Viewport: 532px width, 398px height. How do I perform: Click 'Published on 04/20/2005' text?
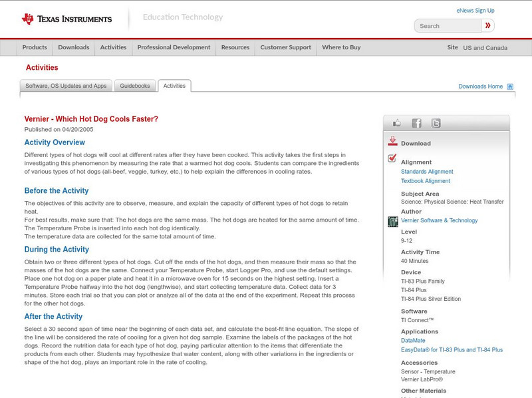(59, 129)
